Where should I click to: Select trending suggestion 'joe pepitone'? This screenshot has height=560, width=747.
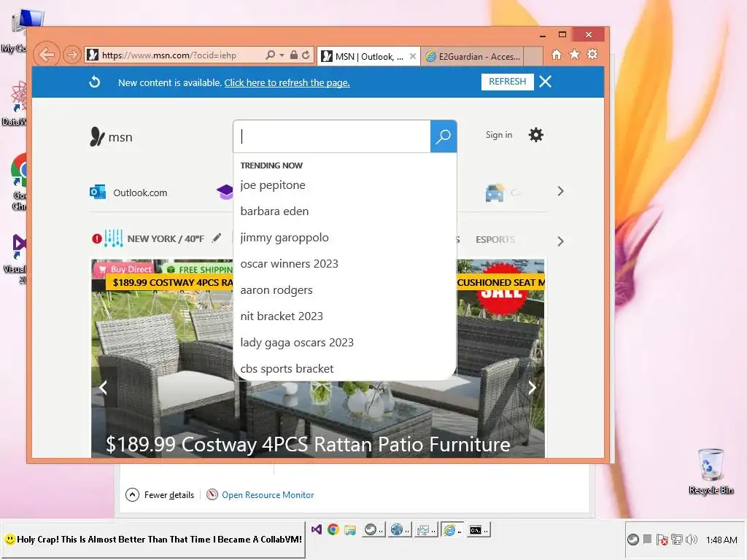tap(273, 185)
